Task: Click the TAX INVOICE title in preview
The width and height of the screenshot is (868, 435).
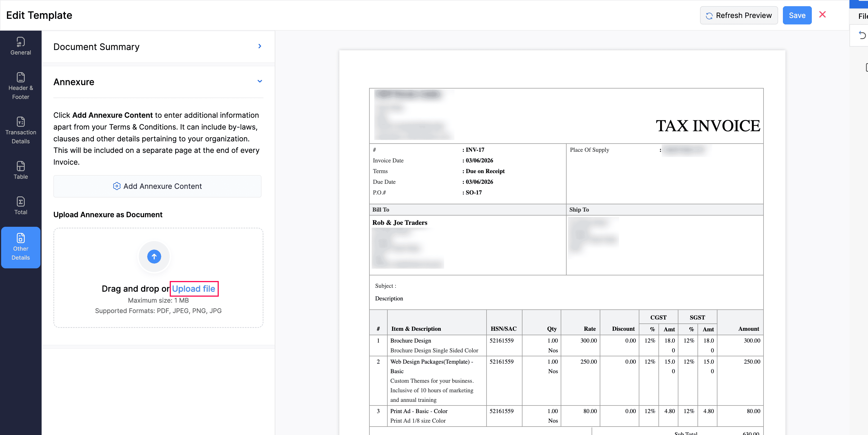Action: (708, 126)
